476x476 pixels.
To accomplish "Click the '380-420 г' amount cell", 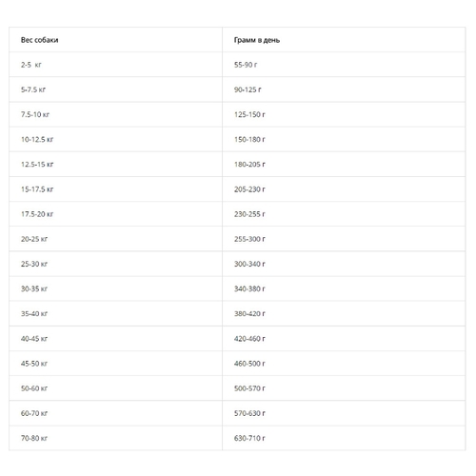I will click(249, 313).
